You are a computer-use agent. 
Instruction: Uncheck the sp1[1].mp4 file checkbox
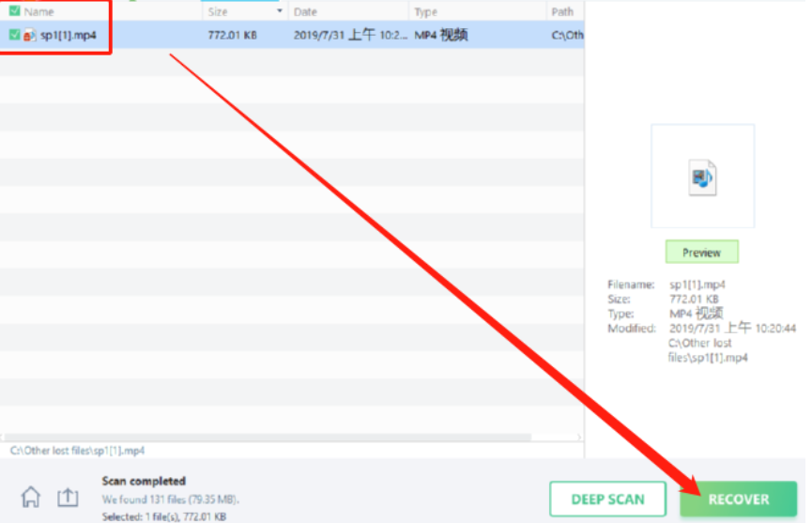[x=14, y=35]
